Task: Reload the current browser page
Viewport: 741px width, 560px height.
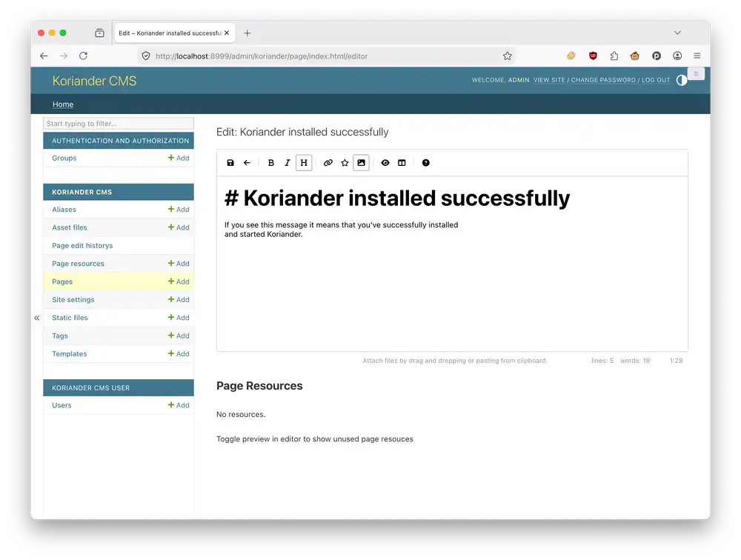Action: (x=83, y=56)
